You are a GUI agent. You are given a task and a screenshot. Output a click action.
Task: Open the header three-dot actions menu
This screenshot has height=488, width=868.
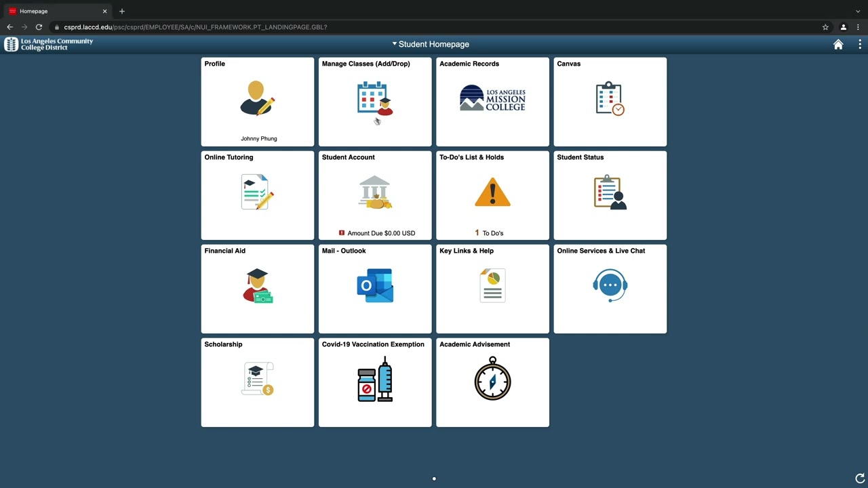[860, 44]
